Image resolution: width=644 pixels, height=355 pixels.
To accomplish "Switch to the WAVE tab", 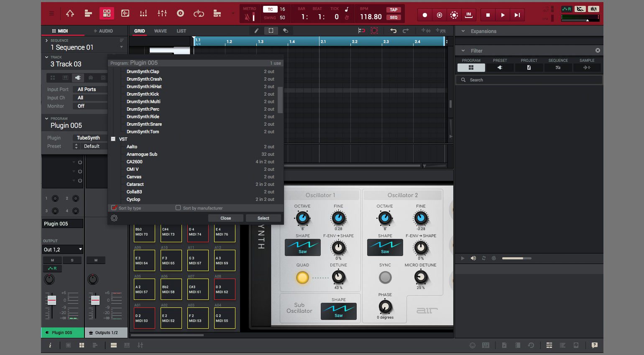I will coord(160,31).
